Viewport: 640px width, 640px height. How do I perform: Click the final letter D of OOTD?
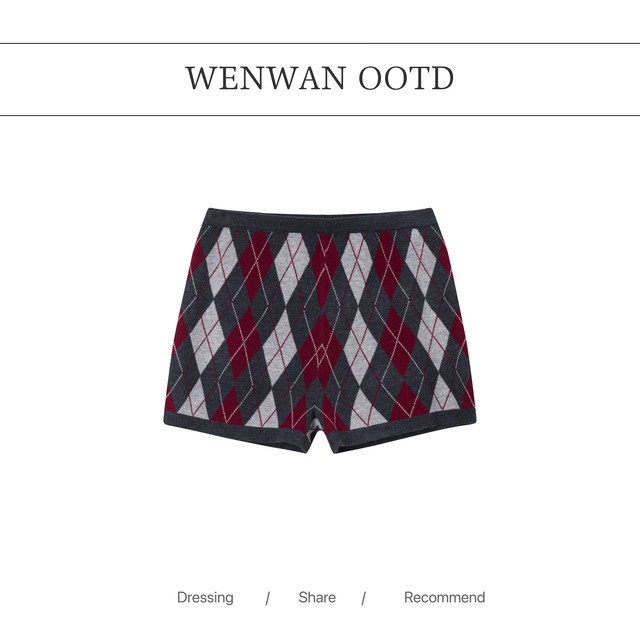click(x=442, y=78)
